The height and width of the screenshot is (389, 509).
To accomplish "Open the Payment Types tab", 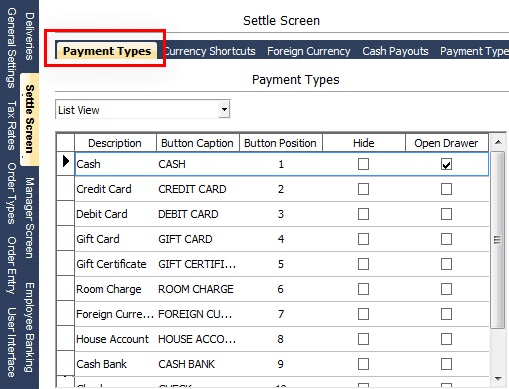I will pyautogui.click(x=107, y=51).
